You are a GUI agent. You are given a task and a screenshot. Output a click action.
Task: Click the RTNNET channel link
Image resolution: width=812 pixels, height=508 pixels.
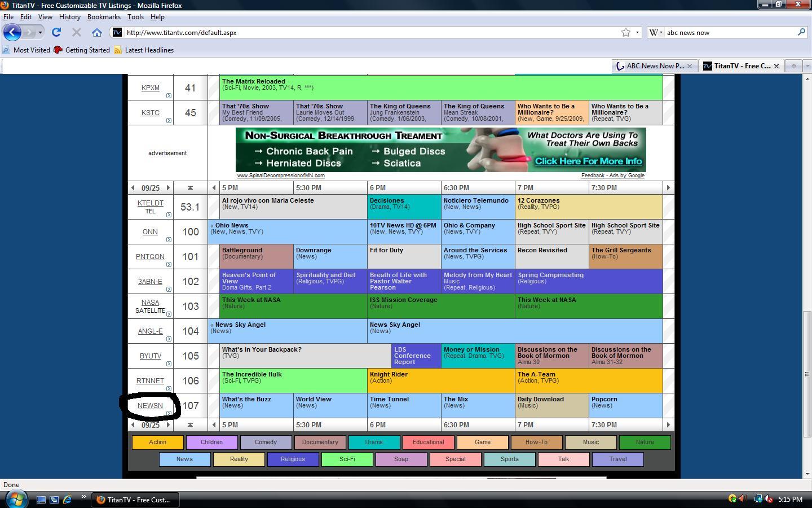pos(150,380)
